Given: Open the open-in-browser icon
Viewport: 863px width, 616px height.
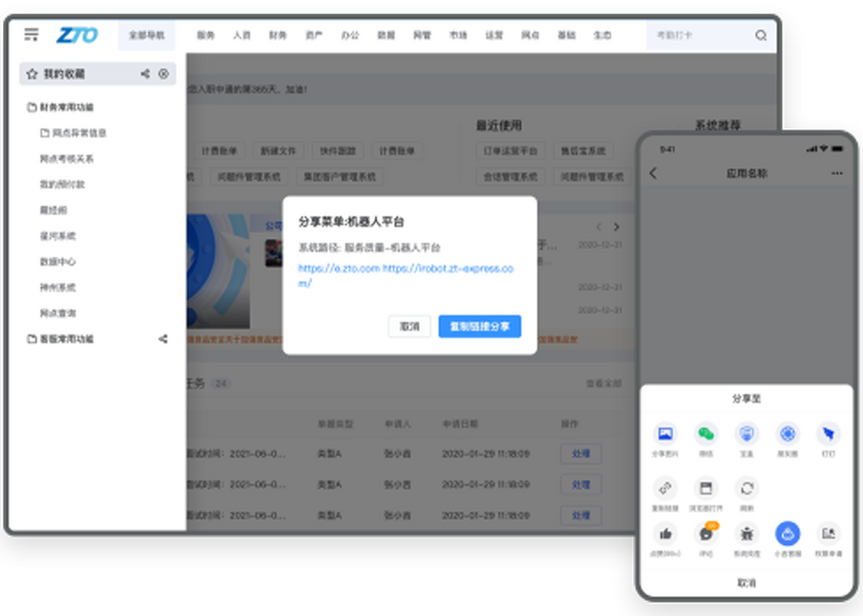Looking at the screenshot, I should (x=706, y=488).
